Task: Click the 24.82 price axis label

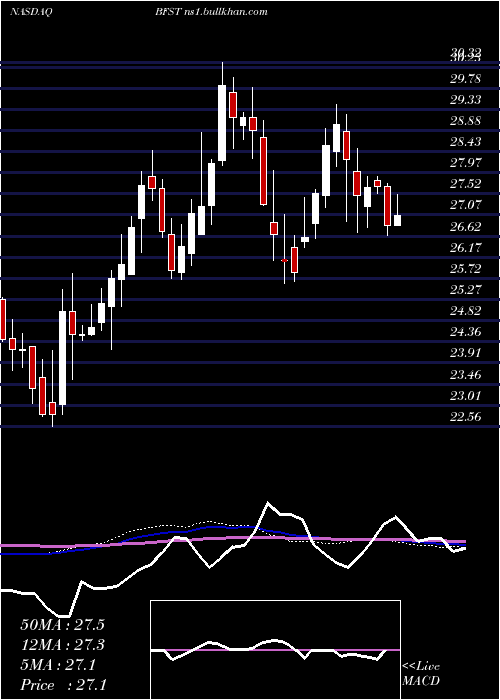Action: pyautogui.click(x=466, y=311)
